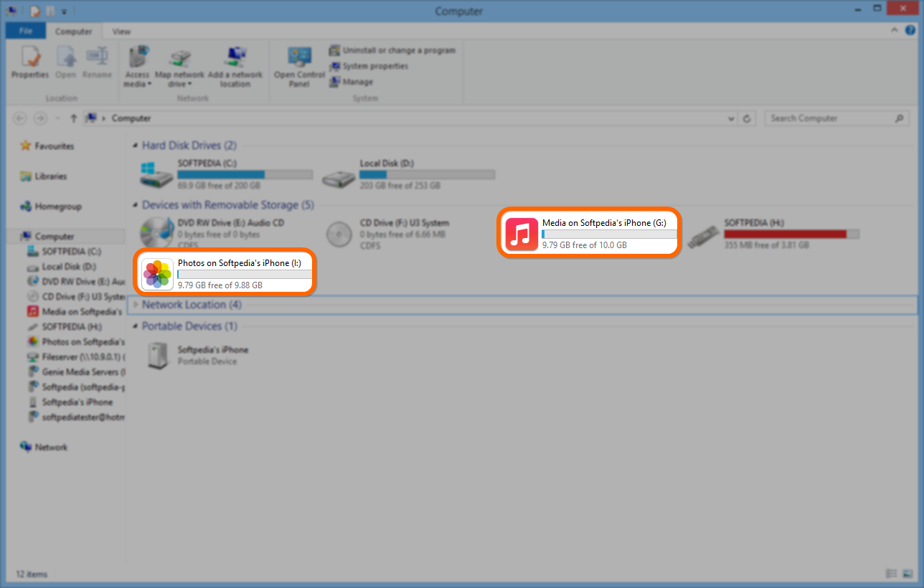
Task: Collapse the Devices with Removable Storage group
Action: (136, 205)
